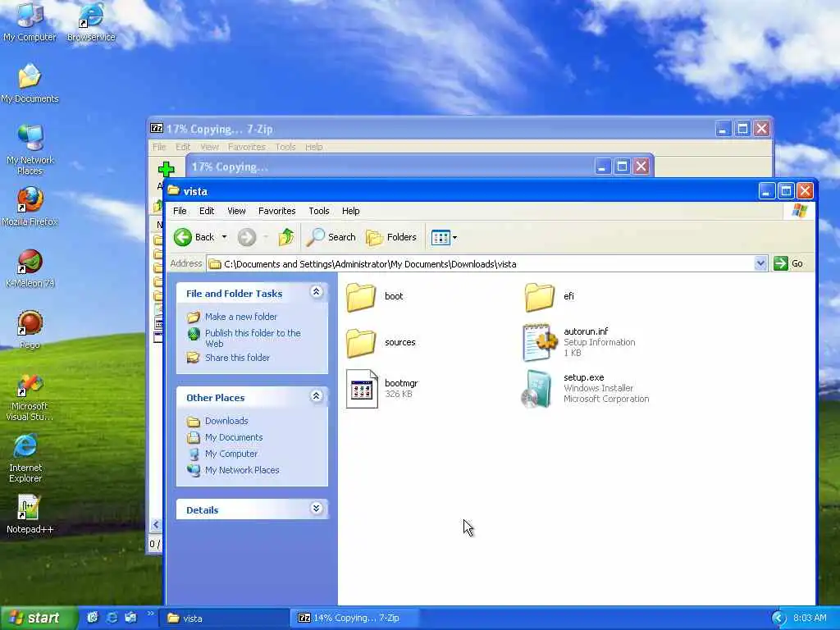This screenshot has width=840, height=630.
Task: Maximize the vista explorer window
Action: [x=786, y=190]
